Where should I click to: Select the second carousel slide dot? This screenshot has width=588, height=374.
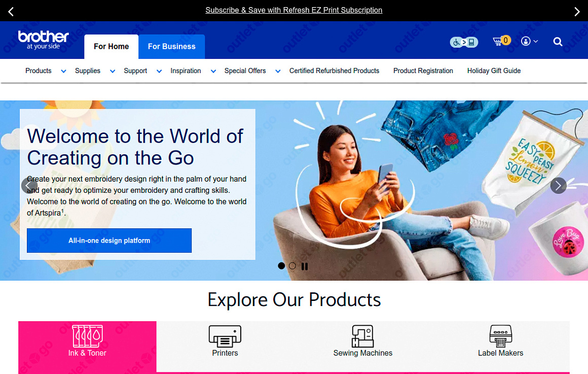[292, 266]
